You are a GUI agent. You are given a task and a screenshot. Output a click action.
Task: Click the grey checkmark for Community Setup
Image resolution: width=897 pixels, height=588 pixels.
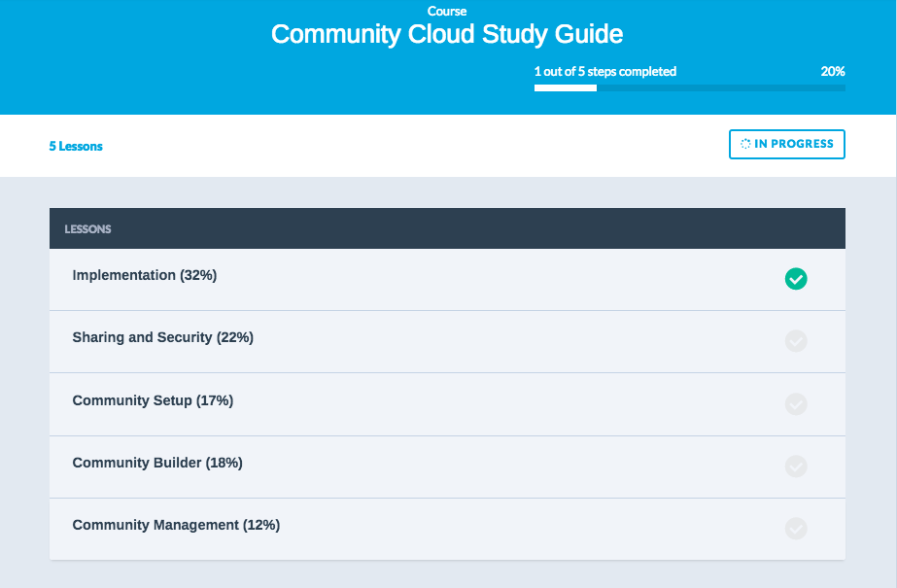[796, 404]
